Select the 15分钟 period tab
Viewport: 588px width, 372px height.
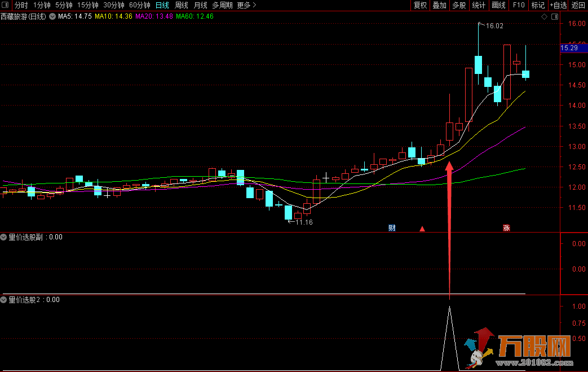[88, 5]
